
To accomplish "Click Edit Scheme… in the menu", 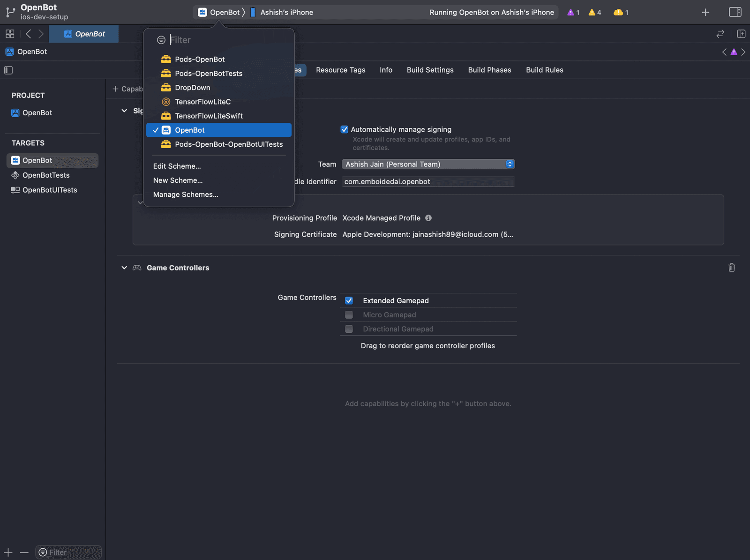I will [177, 166].
